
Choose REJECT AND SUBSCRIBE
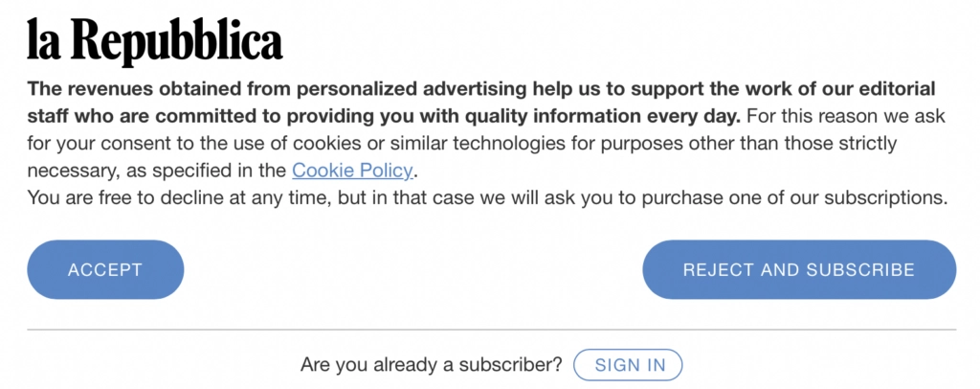798,270
